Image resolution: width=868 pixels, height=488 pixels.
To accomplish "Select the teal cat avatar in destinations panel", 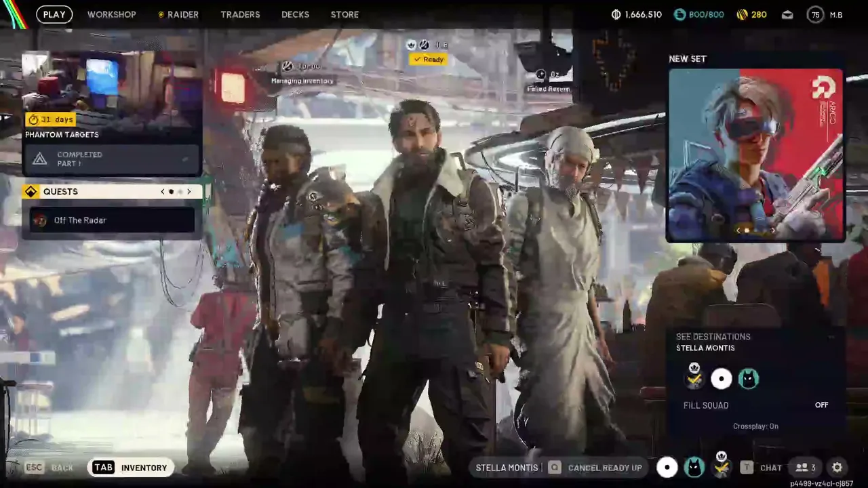I will coord(749,378).
